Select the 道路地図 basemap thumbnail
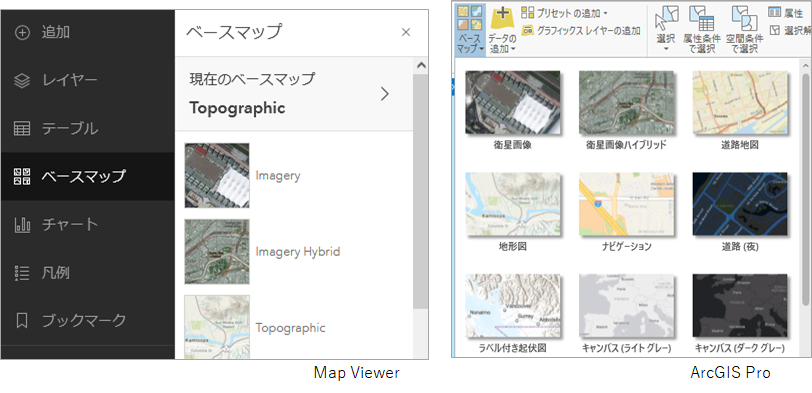Image resolution: width=812 pixels, height=393 pixels. tap(740, 103)
